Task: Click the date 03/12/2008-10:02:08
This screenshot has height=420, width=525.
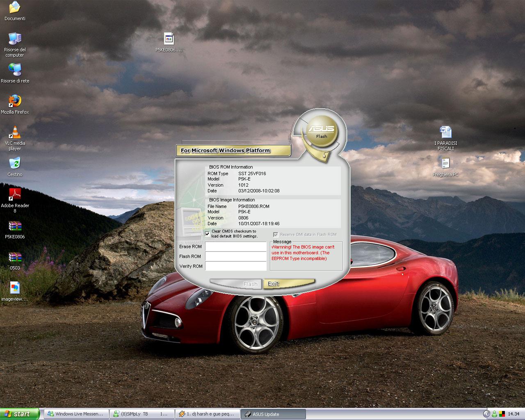Action: pos(259,191)
